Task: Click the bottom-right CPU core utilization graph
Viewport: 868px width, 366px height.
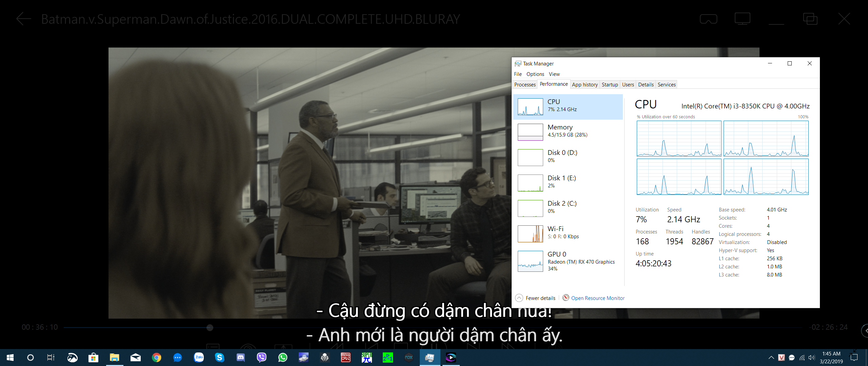Action: pyautogui.click(x=766, y=177)
